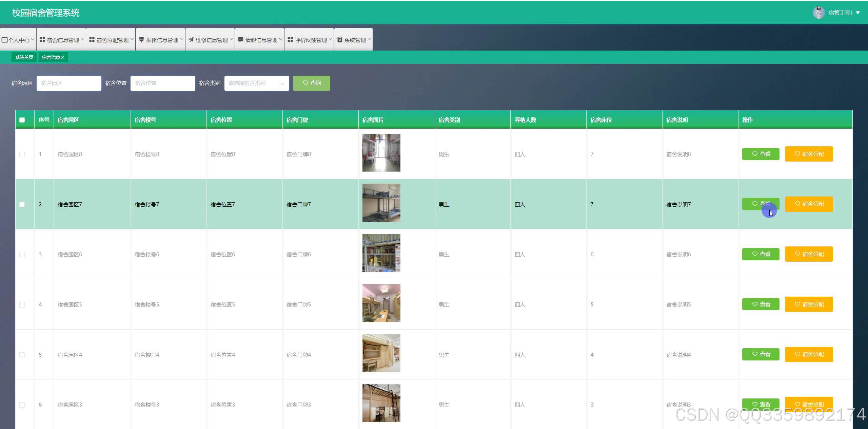Open the 宿舍信息管理 menu

click(x=61, y=39)
